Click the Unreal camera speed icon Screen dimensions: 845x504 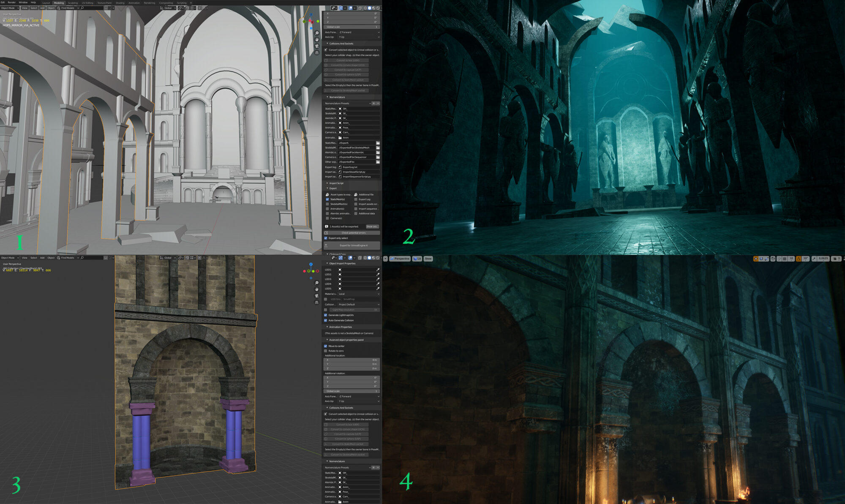(x=835, y=259)
